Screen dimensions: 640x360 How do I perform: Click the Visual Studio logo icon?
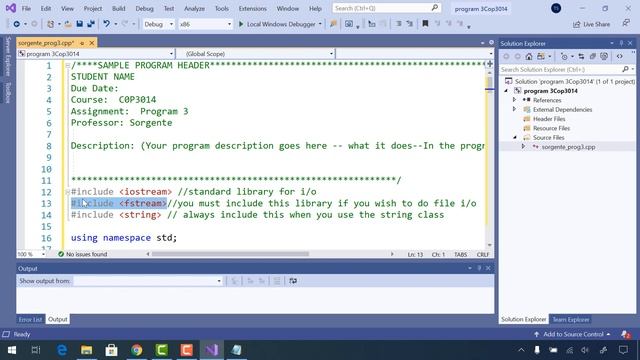click(x=11, y=8)
